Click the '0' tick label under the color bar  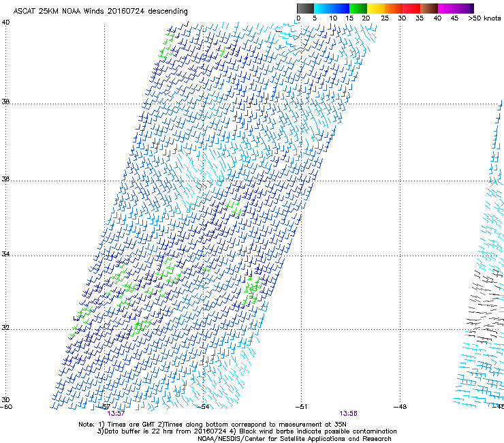(298, 18)
